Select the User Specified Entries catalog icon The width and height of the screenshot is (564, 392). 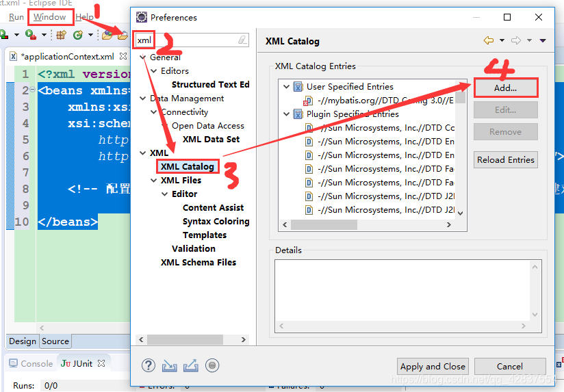click(x=298, y=87)
